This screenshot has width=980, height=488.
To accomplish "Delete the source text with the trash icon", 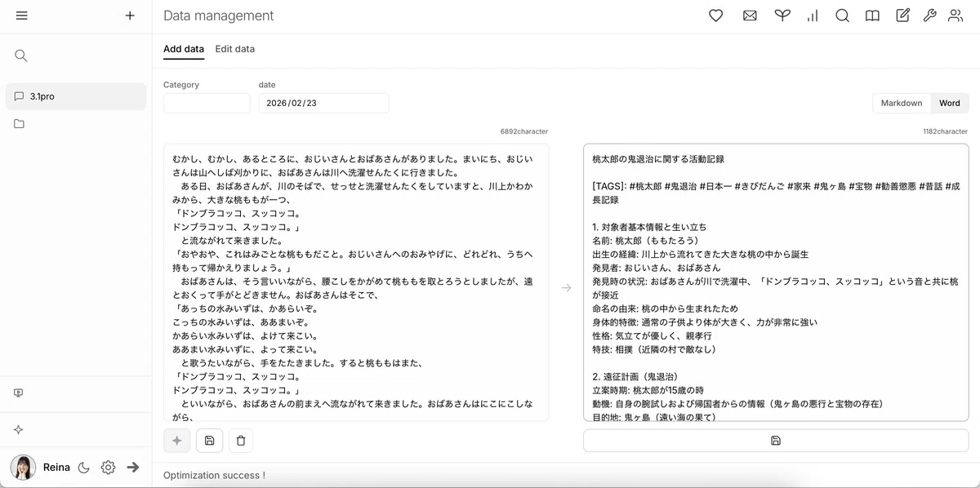I will [241, 441].
